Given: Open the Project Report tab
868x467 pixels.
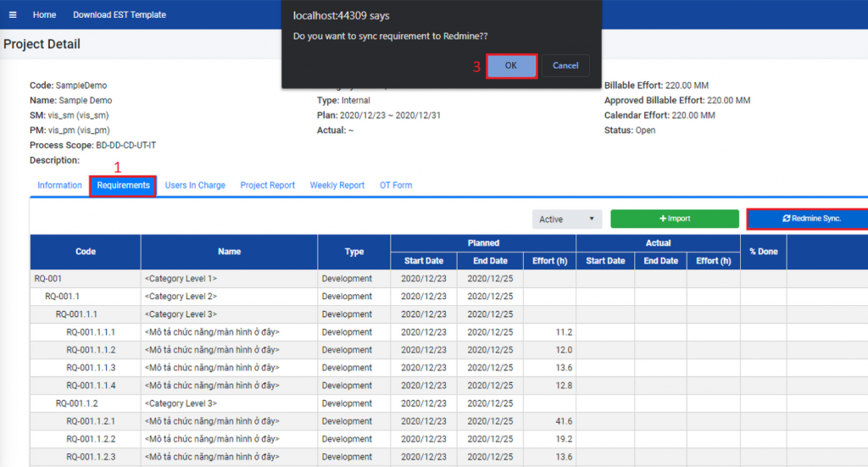Looking at the screenshot, I should coord(267,186).
